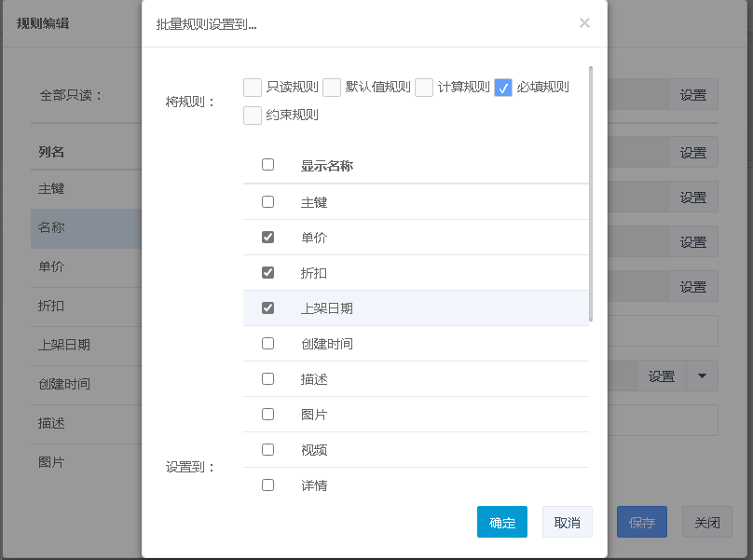Close the batch rule dialog with X
This screenshot has height=560, width=753.
click(584, 23)
